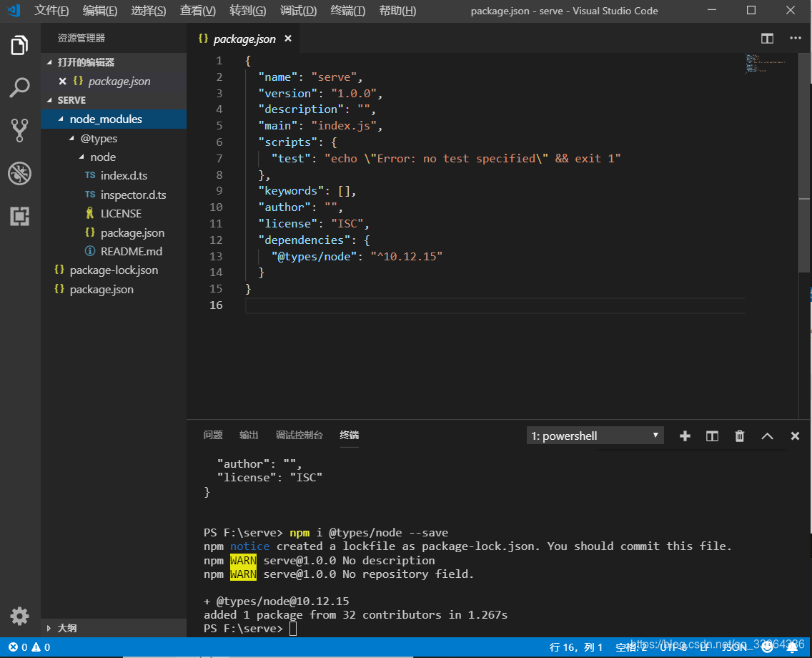
Task: Open the Debug menu
Action: [298, 11]
